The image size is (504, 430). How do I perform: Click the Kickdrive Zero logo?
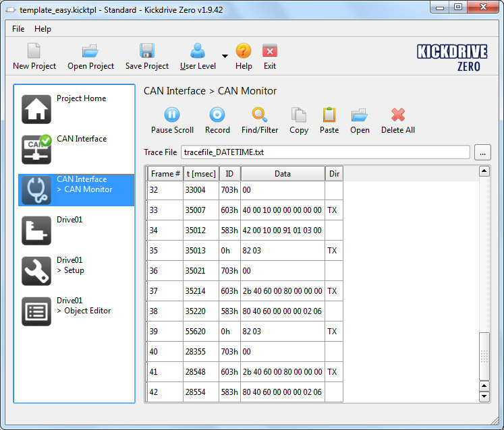point(452,58)
